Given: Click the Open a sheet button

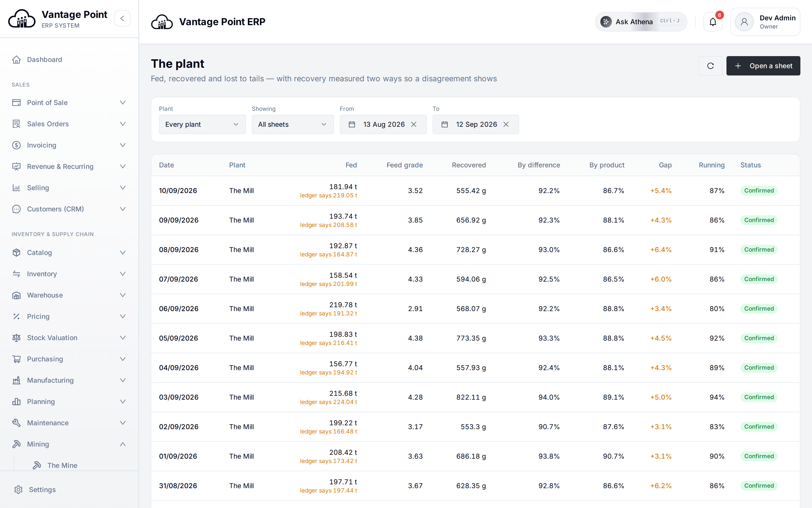Looking at the screenshot, I should pos(763,66).
